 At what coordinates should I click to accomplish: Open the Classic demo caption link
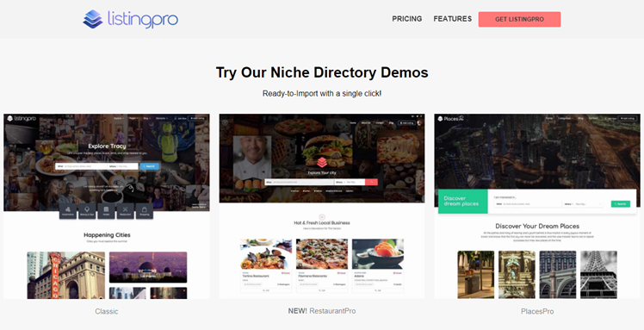[x=107, y=312]
